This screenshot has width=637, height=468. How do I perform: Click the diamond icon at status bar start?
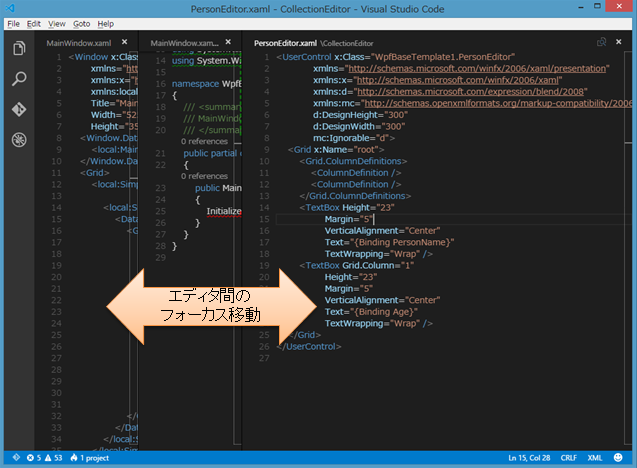point(16,457)
